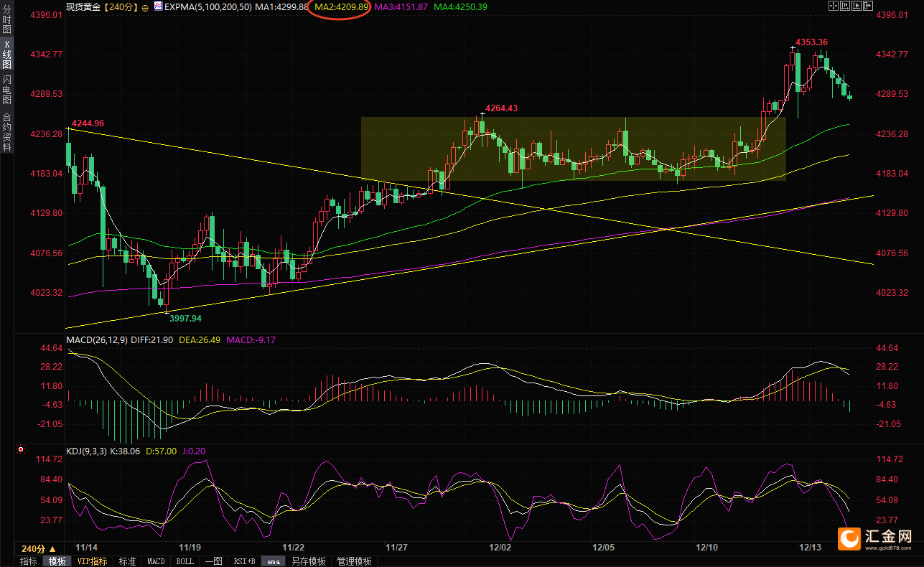Click the orange circle icon beside 240分 title
Viewport: 924px width, 567px height.
pyautogui.click(x=146, y=6)
